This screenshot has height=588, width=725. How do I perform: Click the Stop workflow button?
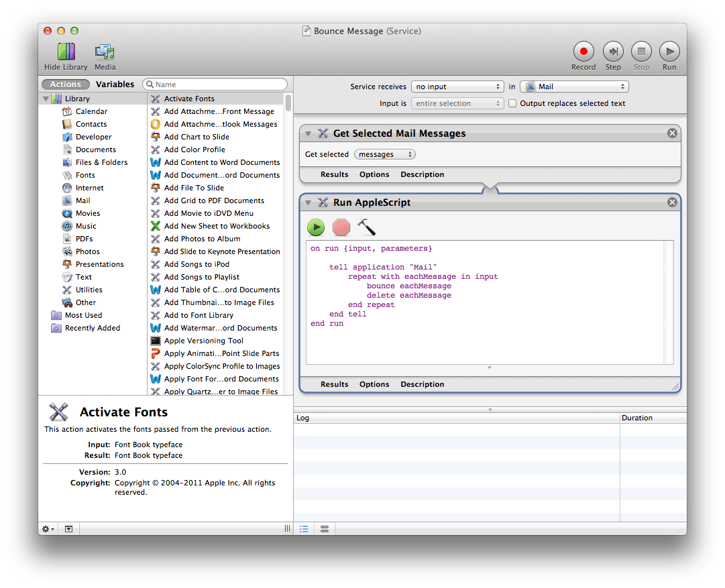(641, 52)
